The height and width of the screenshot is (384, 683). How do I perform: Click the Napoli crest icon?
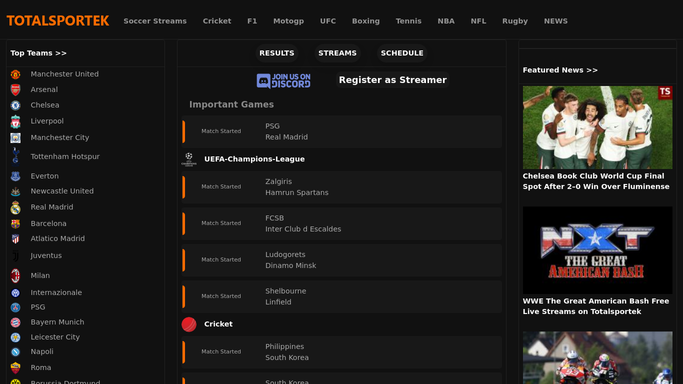coord(15,352)
